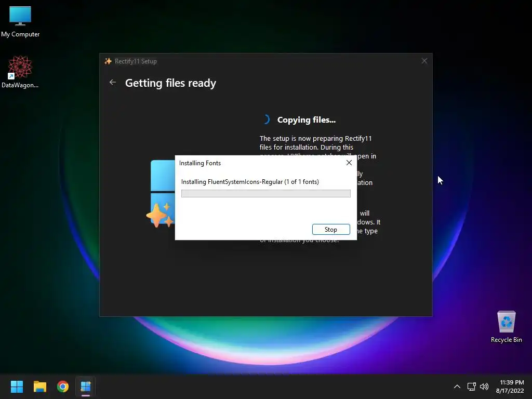Click the Rectify11 Windows sparkle logo image
This screenshot has width=532, height=399.
point(161,194)
